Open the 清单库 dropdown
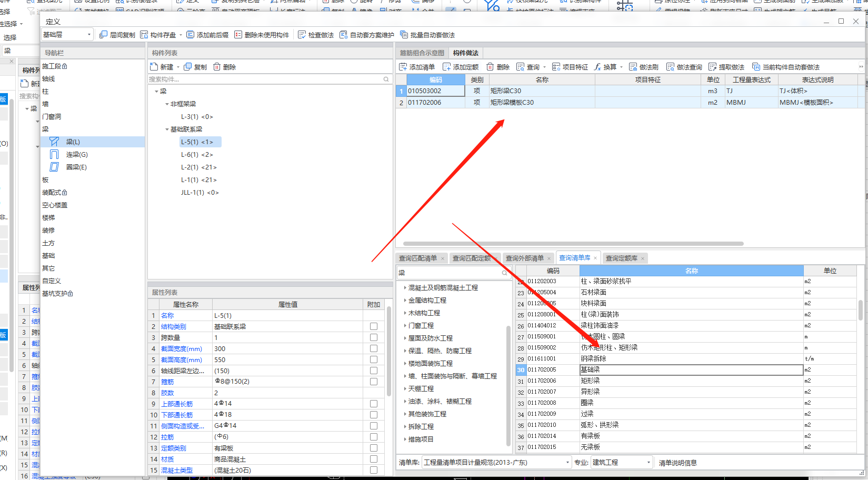This screenshot has height=480, width=868. click(496, 463)
